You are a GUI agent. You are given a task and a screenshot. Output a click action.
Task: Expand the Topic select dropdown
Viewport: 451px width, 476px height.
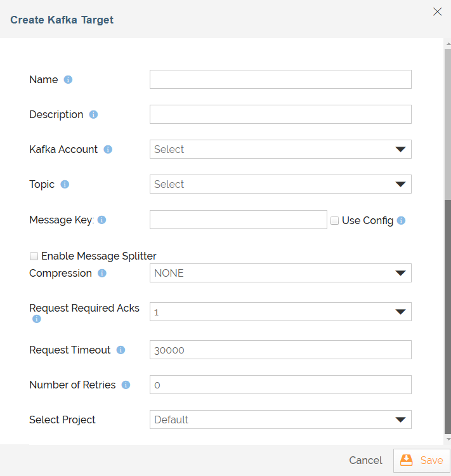point(280,184)
